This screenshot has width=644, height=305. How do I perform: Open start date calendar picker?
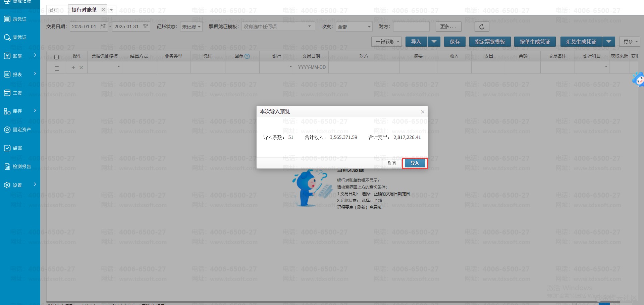[x=103, y=27]
